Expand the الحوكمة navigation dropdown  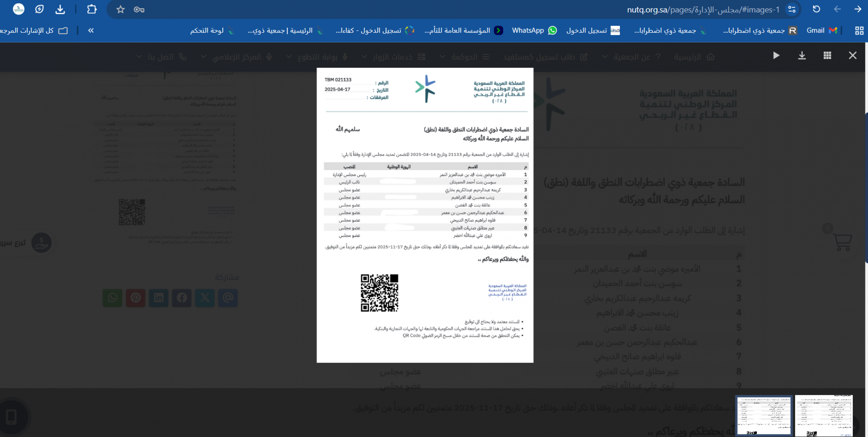coord(464,57)
